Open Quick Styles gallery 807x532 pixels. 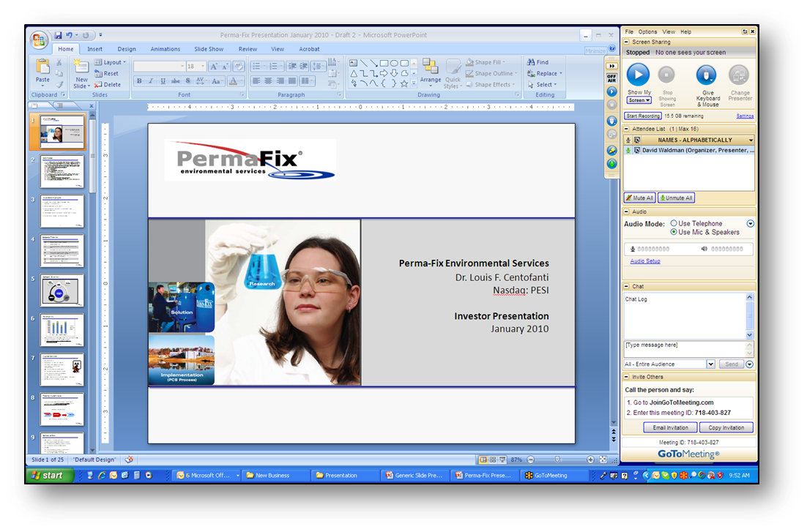(453, 67)
